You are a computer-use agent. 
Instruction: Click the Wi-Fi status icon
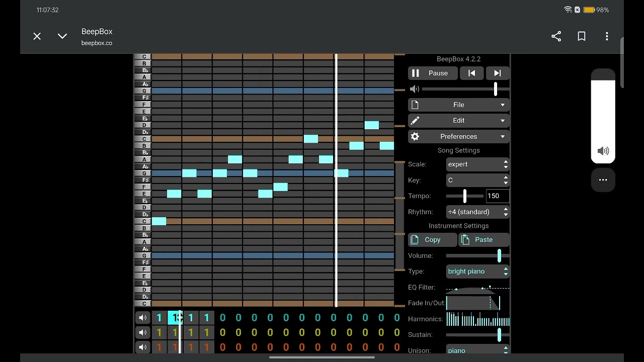(x=568, y=10)
